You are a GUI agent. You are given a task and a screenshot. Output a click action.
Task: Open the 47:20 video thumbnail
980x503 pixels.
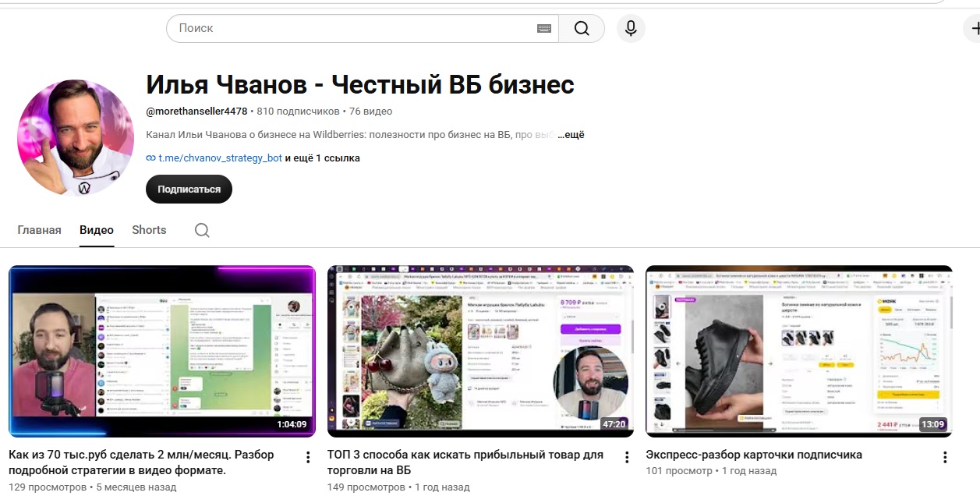[x=480, y=351]
